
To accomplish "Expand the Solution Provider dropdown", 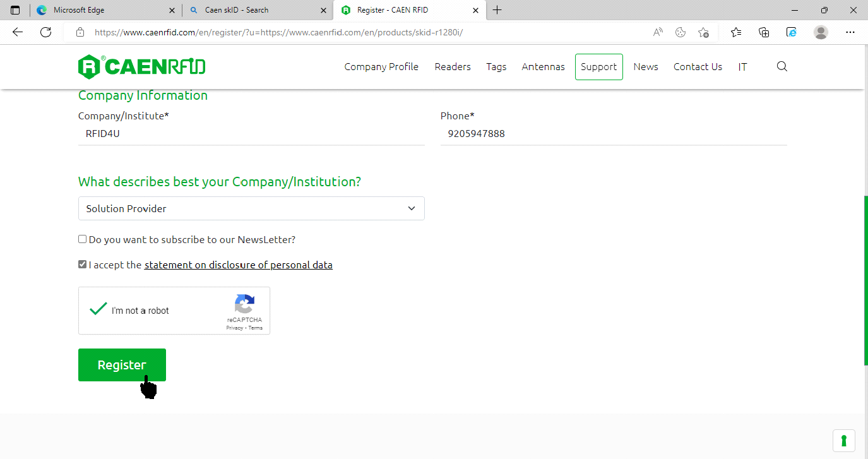I will tap(251, 208).
